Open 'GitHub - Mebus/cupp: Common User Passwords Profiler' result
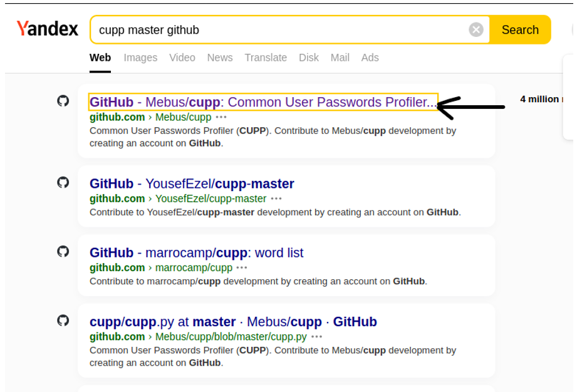 pos(263,102)
